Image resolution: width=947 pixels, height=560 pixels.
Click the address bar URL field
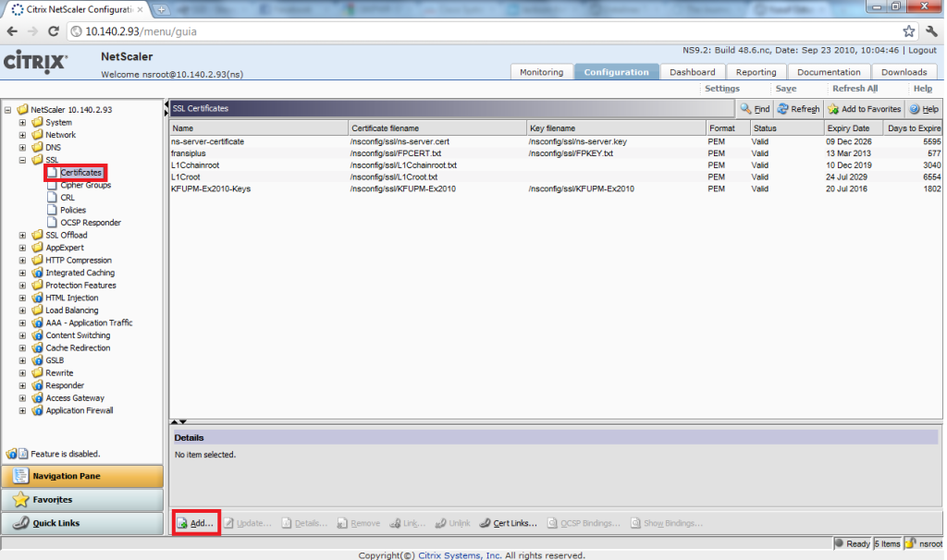483,31
